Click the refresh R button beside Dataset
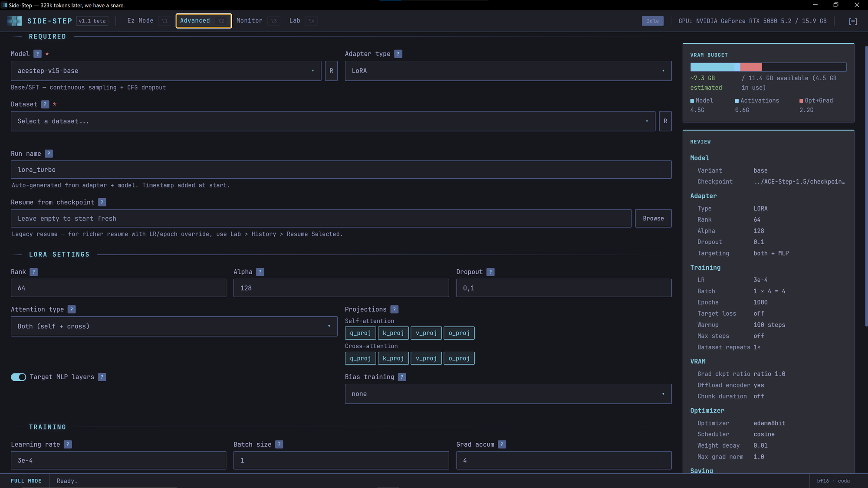 click(x=665, y=121)
